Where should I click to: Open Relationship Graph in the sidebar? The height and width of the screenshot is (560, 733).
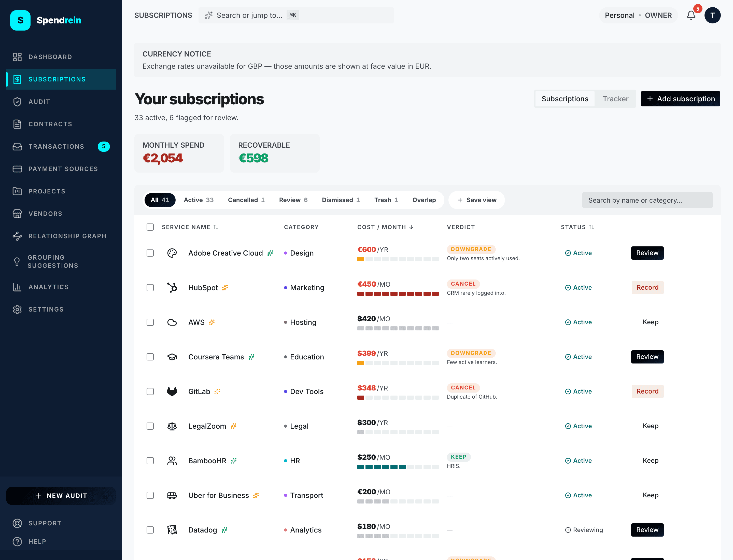(61, 236)
